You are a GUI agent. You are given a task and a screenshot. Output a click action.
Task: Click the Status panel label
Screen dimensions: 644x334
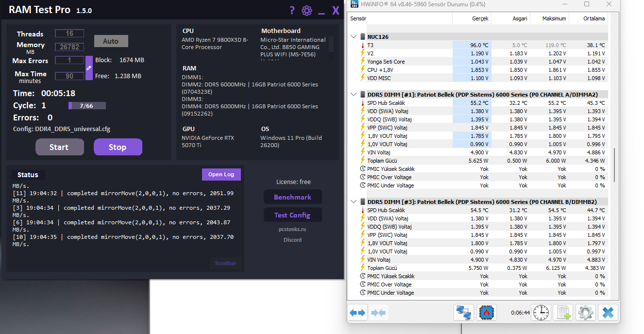28,175
